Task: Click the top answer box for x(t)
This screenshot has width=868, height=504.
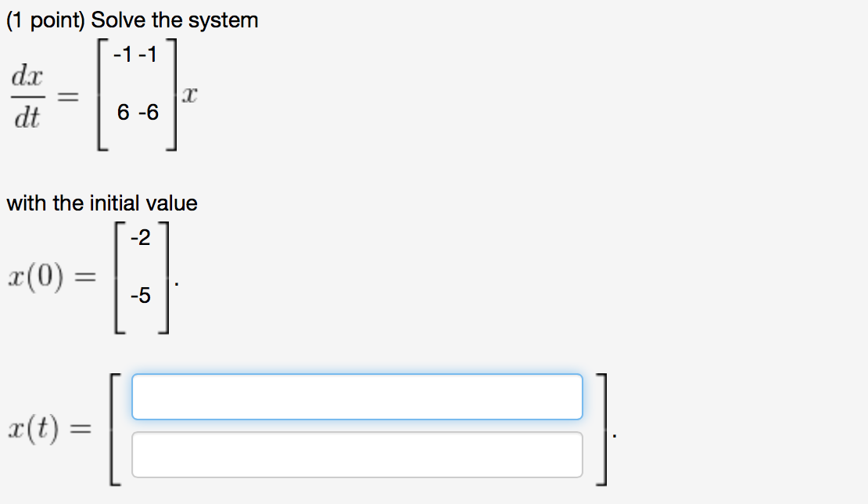Action: [357, 397]
